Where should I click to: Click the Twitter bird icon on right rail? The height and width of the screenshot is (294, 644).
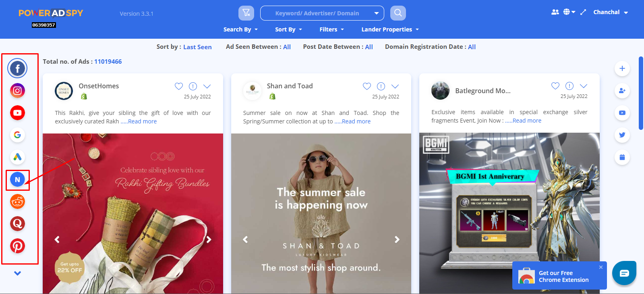click(x=622, y=135)
